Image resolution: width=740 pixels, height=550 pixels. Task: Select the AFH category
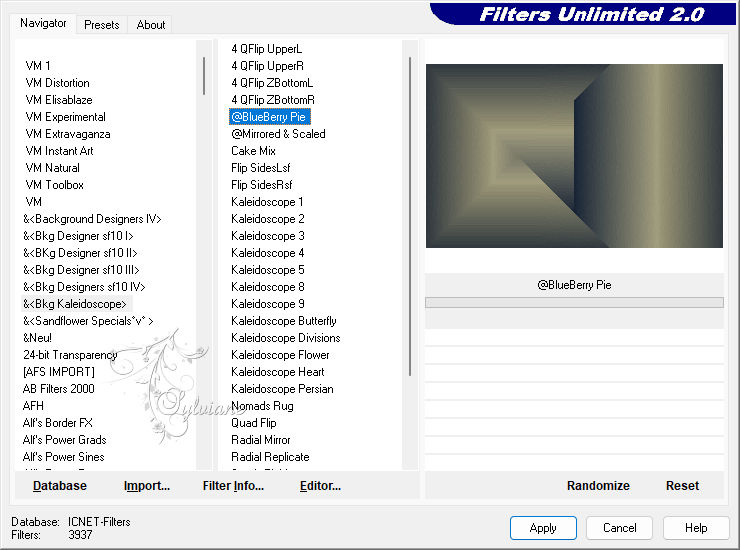pos(33,406)
